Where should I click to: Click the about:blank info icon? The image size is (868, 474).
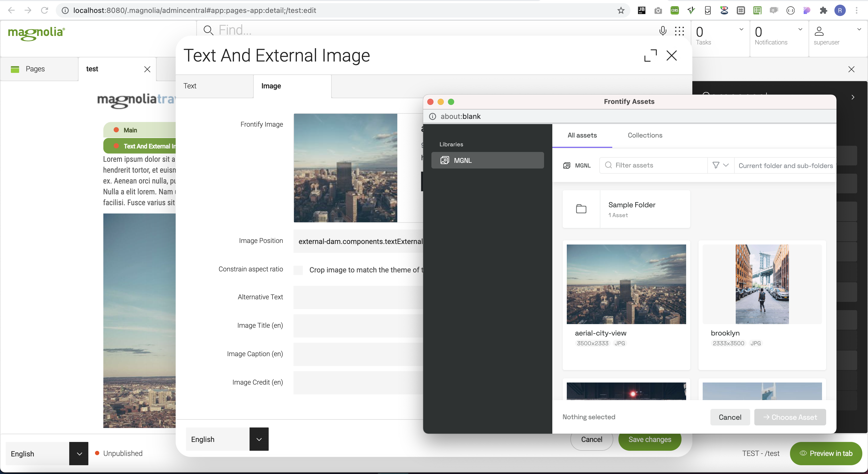point(432,116)
